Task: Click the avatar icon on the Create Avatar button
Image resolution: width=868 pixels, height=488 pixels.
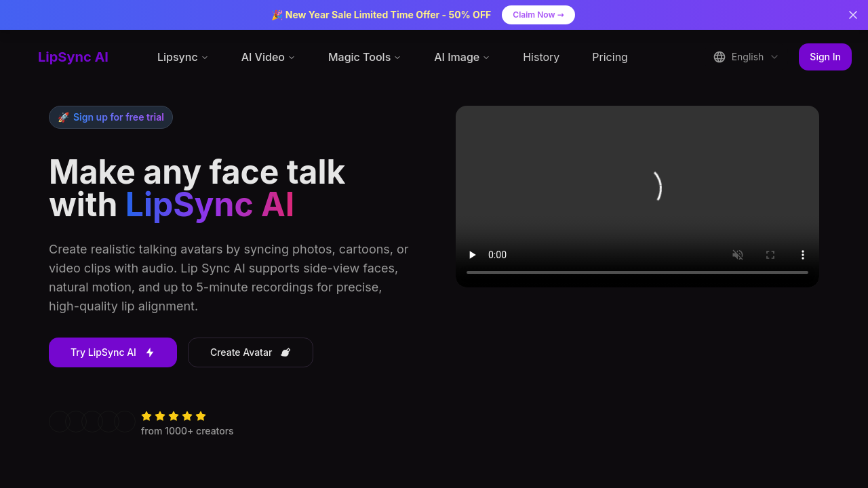Action: 285,352
